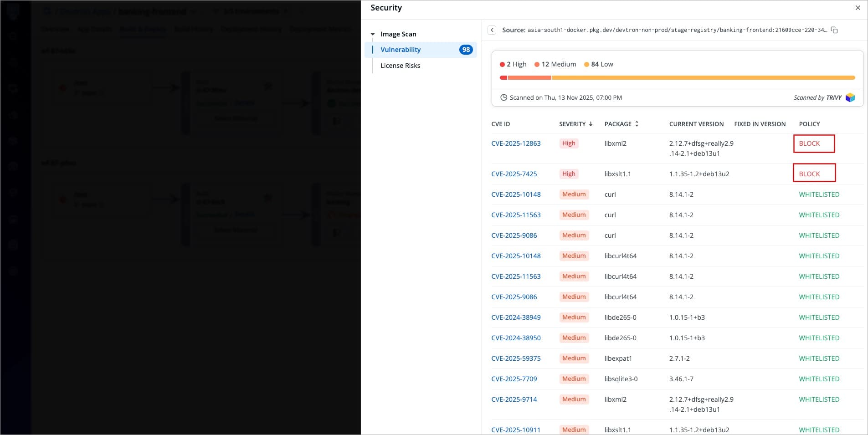This screenshot has width=868, height=435.
Task: Open the CVE-2025-7425 link
Action: tap(514, 174)
